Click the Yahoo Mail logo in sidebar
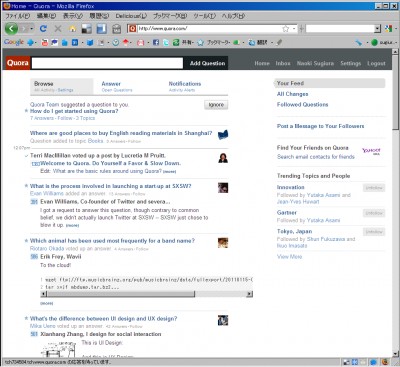 [x=371, y=151]
